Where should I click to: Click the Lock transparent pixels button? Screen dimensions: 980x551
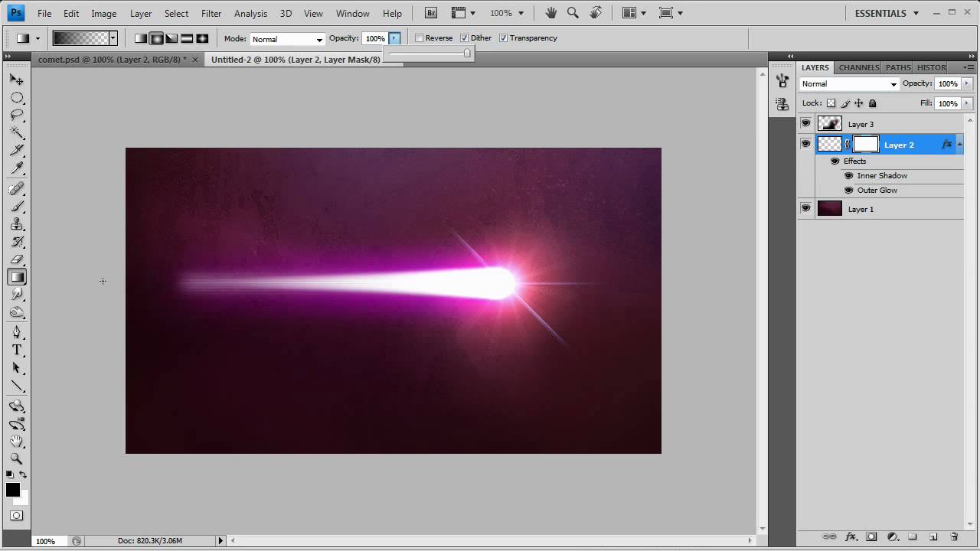click(831, 103)
